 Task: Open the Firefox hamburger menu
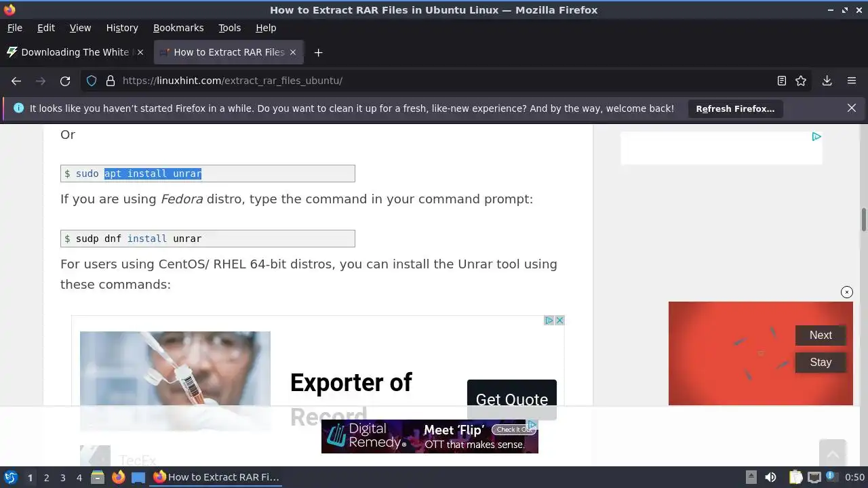click(852, 81)
